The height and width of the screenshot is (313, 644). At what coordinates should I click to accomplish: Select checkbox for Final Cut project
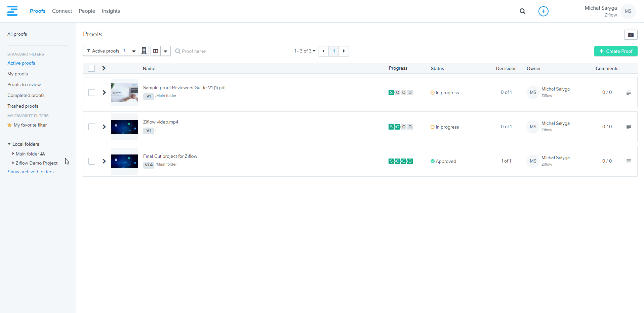(92, 161)
